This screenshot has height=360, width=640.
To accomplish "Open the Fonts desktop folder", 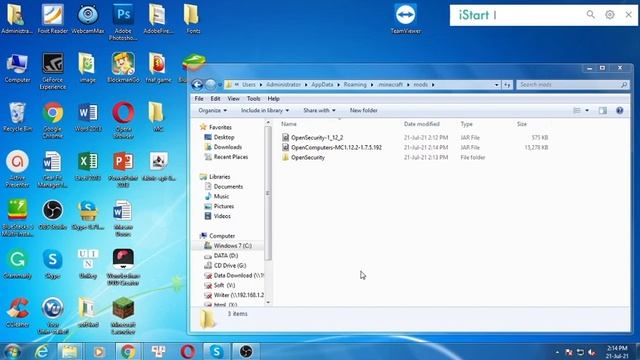I will pos(191,19).
